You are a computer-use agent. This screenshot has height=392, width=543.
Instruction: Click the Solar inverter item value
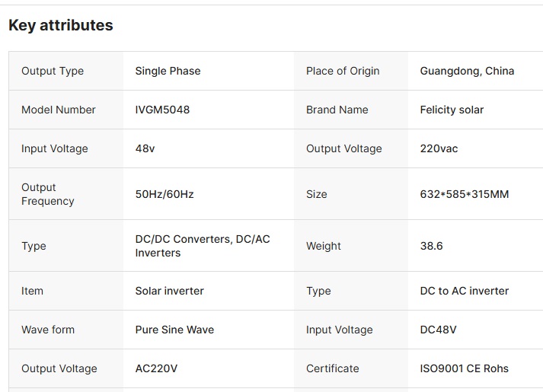click(x=170, y=291)
